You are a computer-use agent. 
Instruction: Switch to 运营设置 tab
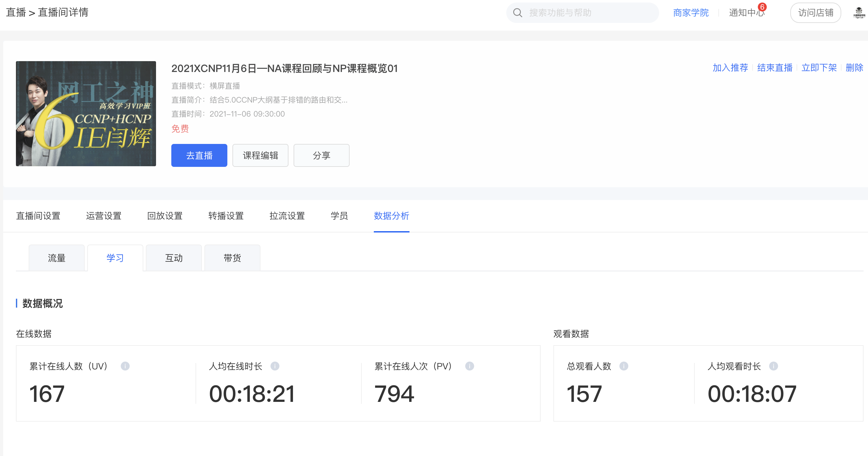104,216
